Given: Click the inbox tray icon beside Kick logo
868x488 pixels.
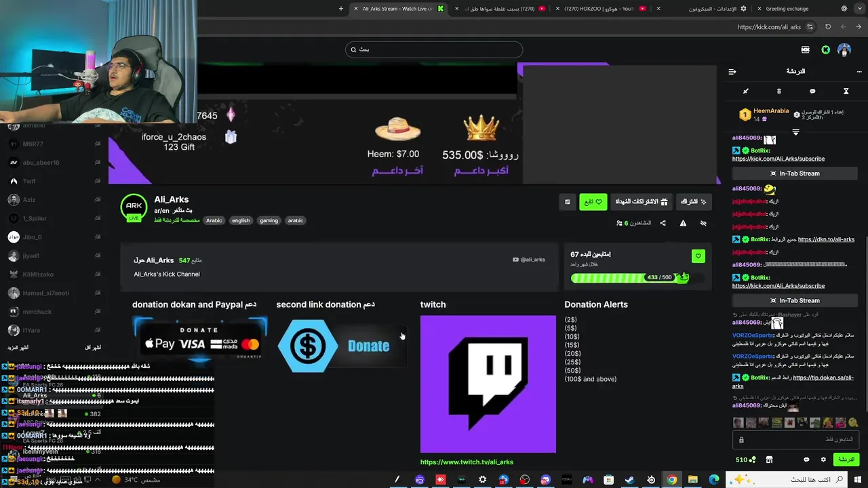Looking at the screenshot, I should pyautogui.click(x=805, y=49).
